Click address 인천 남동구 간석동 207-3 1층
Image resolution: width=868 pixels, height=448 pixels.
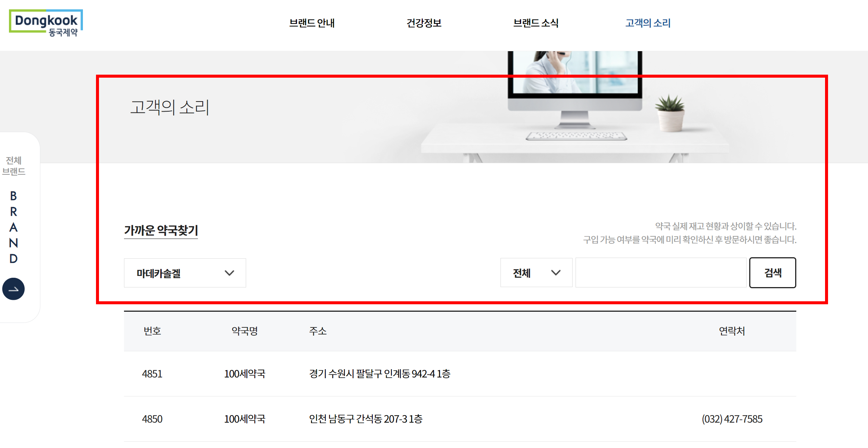pyautogui.click(x=366, y=419)
